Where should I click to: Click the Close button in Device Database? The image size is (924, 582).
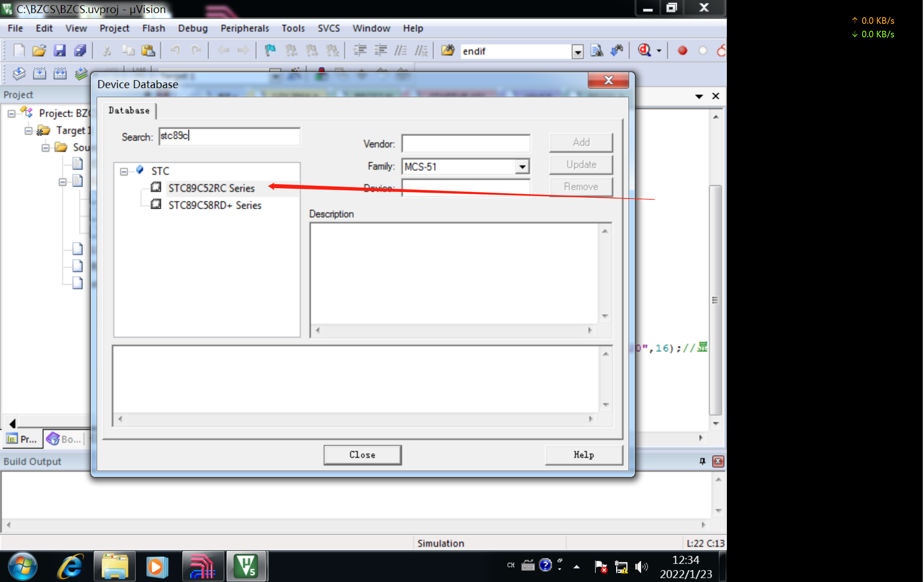[x=362, y=455]
